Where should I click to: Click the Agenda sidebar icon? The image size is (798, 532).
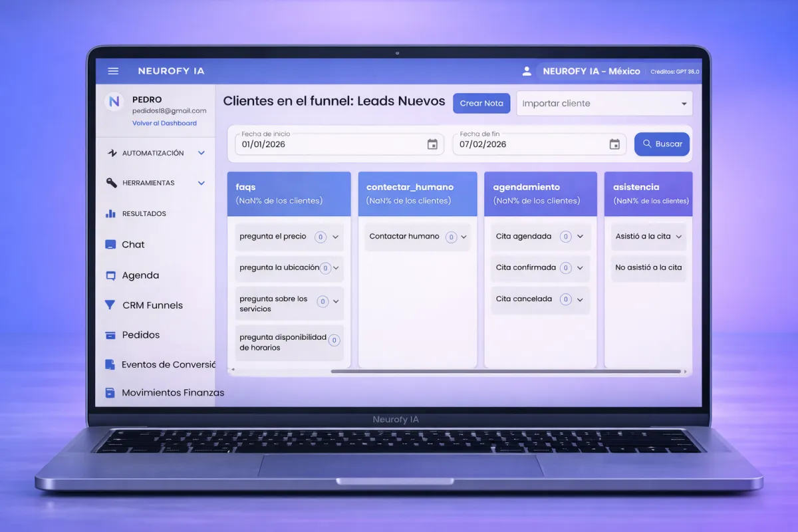(110, 275)
